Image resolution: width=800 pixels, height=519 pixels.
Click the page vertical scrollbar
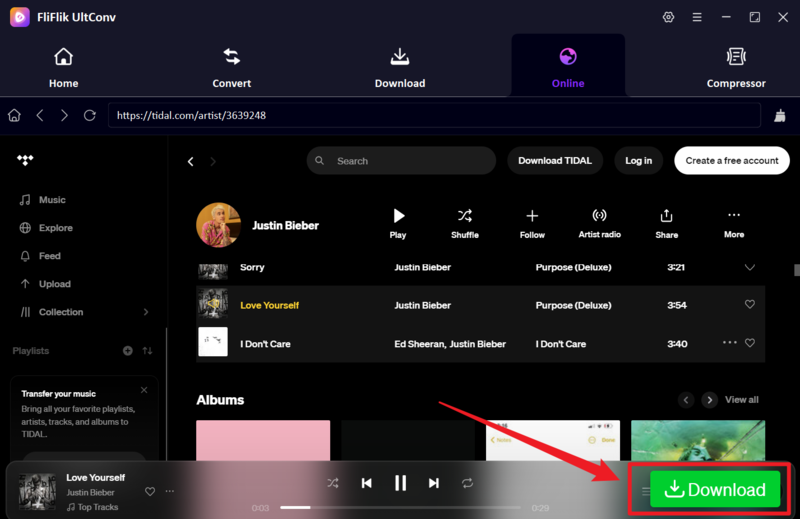(796, 269)
